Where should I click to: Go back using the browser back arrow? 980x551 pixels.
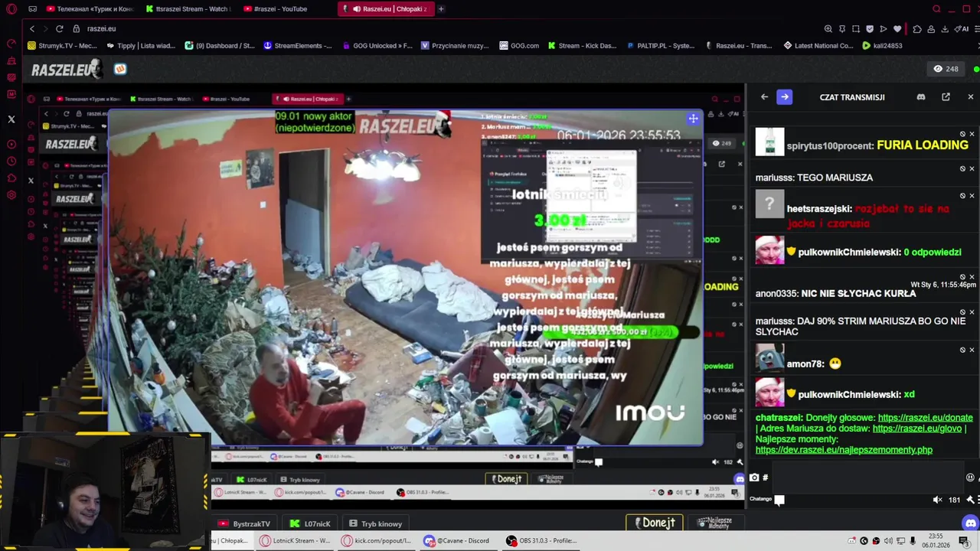coord(31,28)
